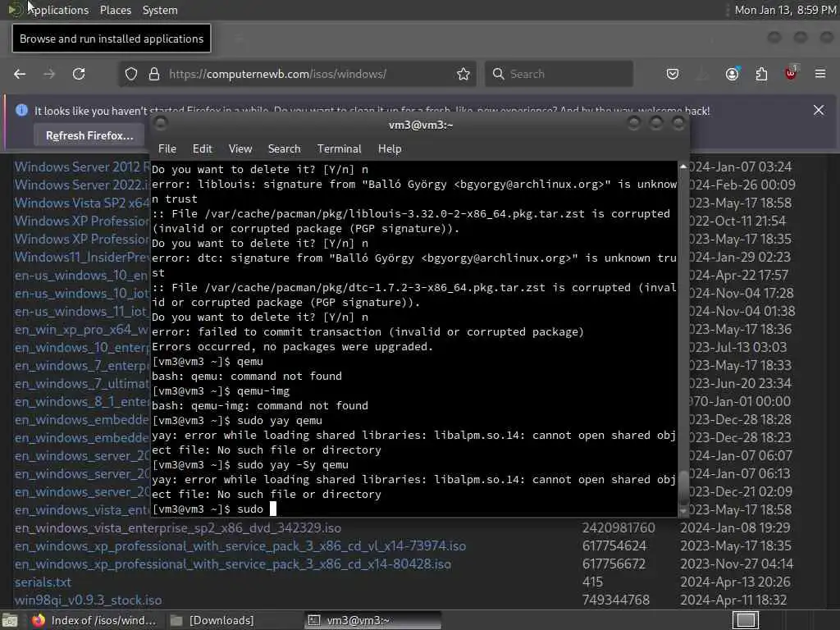Click the workspace switcher in bottom panel
The height and width of the screenshot is (630, 840).
pos(746,620)
